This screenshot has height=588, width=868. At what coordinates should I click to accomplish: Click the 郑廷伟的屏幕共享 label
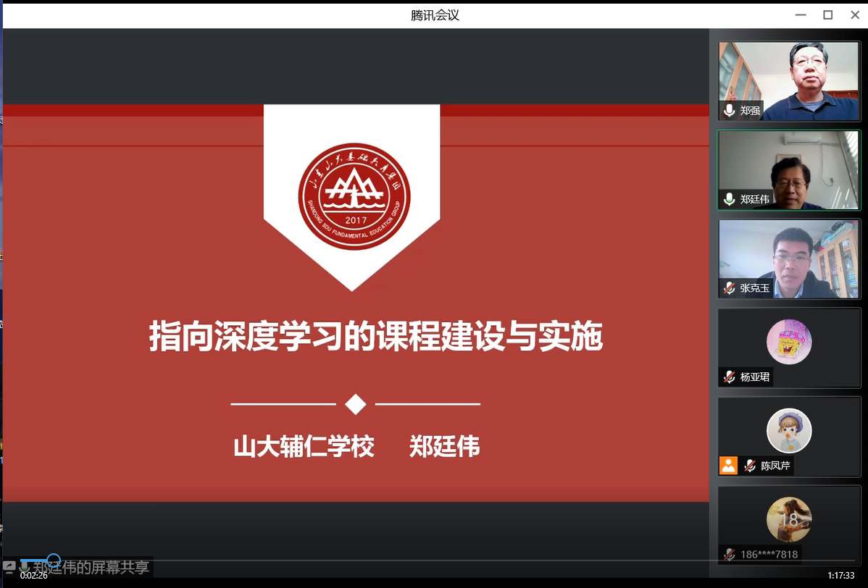(x=91, y=568)
